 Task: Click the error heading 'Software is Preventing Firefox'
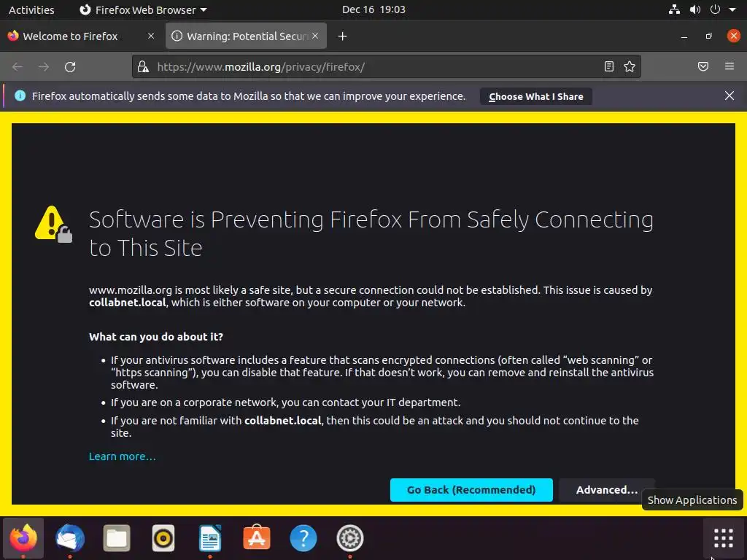(x=371, y=233)
